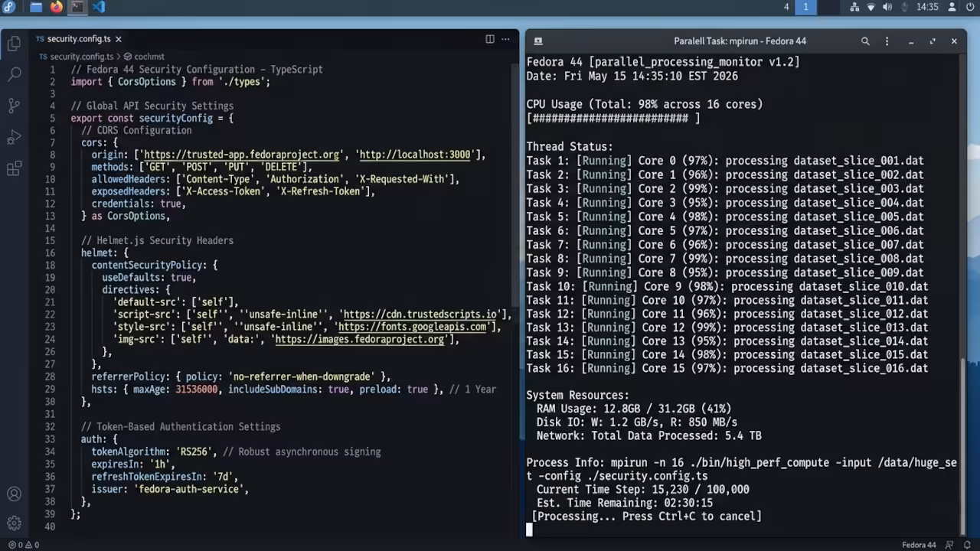
Task: Click the 14:35 panel clock
Action: tap(927, 7)
